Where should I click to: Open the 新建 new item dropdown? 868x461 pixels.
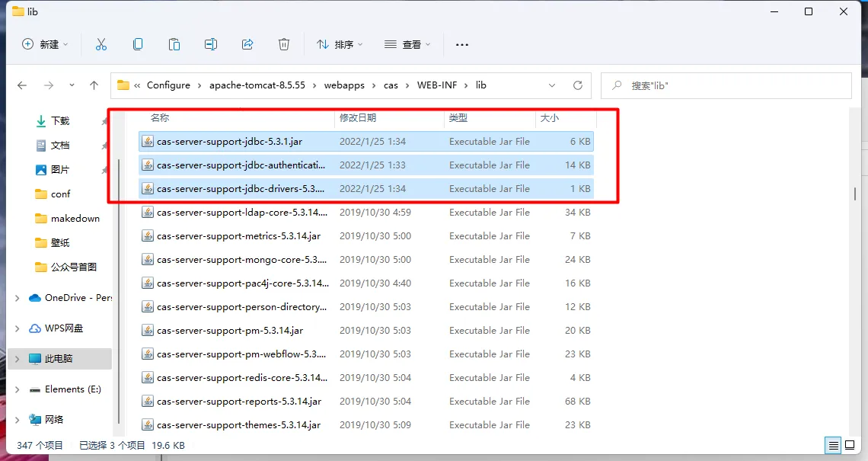pos(44,44)
